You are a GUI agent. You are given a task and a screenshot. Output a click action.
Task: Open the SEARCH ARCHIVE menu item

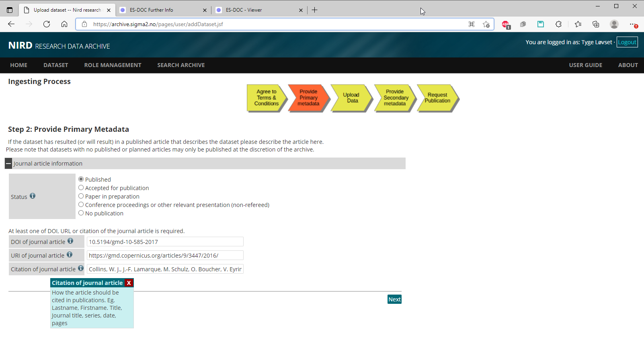point(181,65)
